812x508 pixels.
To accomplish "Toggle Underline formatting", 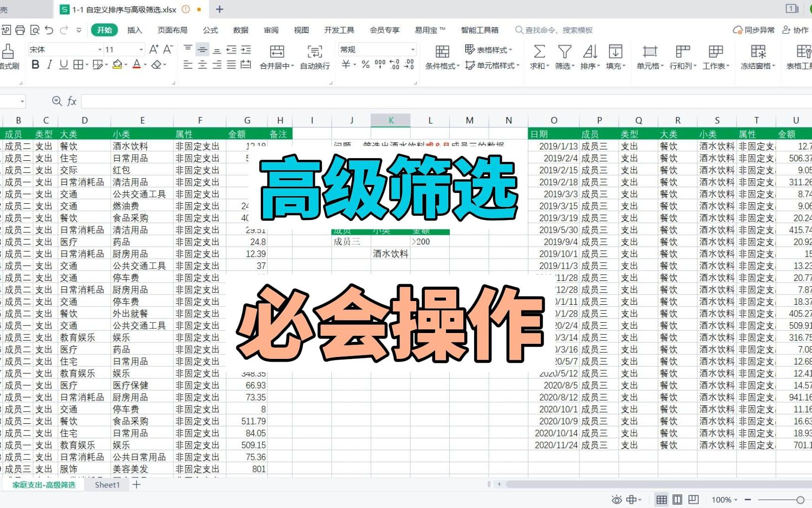I will point(64,64).
